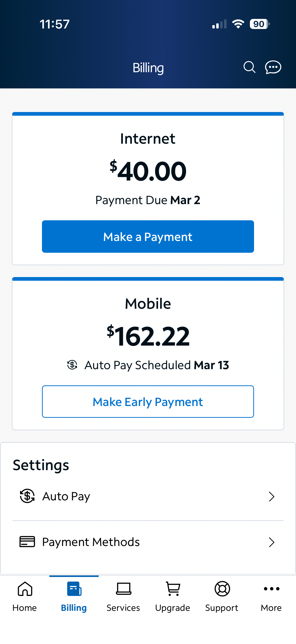
Task: Switch to the Support tab
Action: pyautogui.click(x=222, y=596)
